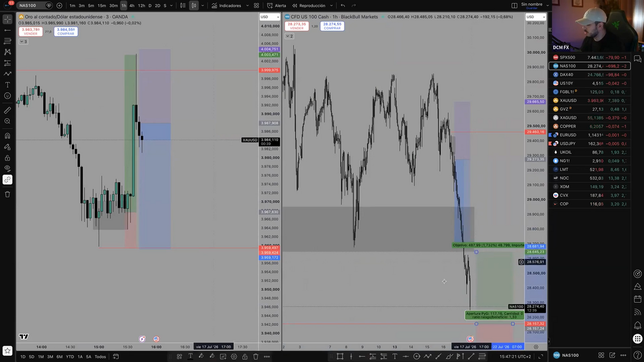Select the 12h timeframe
Screen dimensions: 644x362
click(142, 5)
